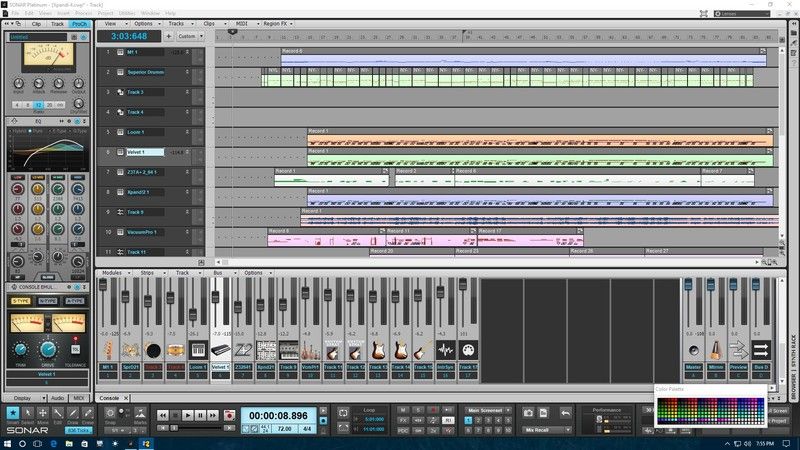This screenshot has width=800, height=450.
Task: Open the Region FX dropdown
Action: click(278, 23)
